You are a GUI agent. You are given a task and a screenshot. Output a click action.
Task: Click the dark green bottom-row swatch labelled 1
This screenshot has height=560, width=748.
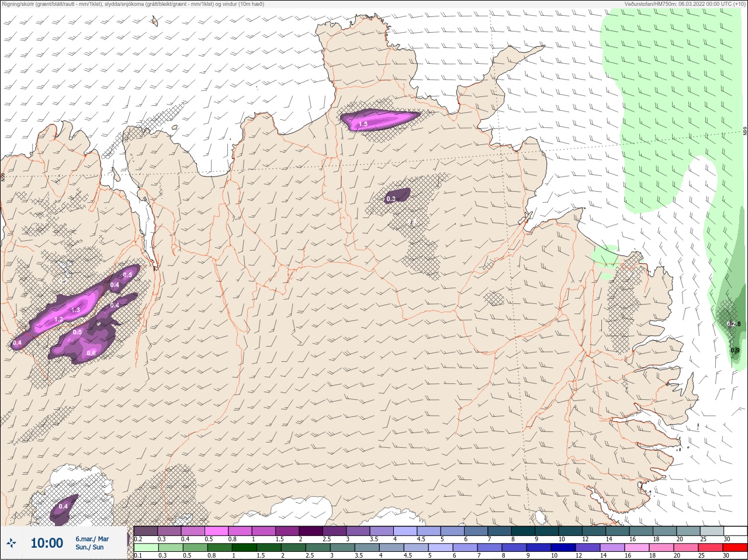pos(244,548)
